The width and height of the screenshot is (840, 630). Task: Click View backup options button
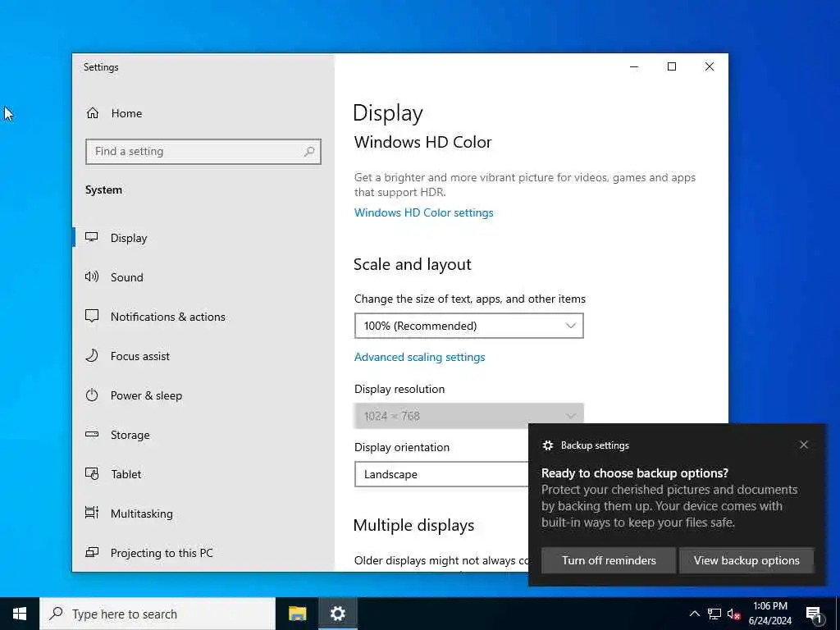click(746, 560)
